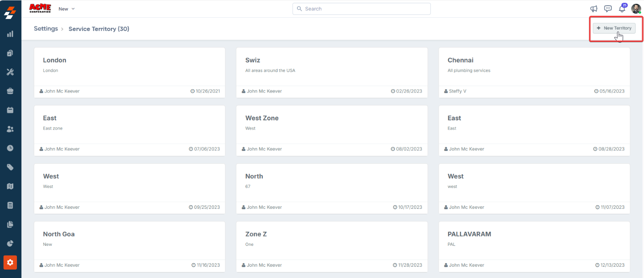Click the Search input field

(x=361, y=9)
